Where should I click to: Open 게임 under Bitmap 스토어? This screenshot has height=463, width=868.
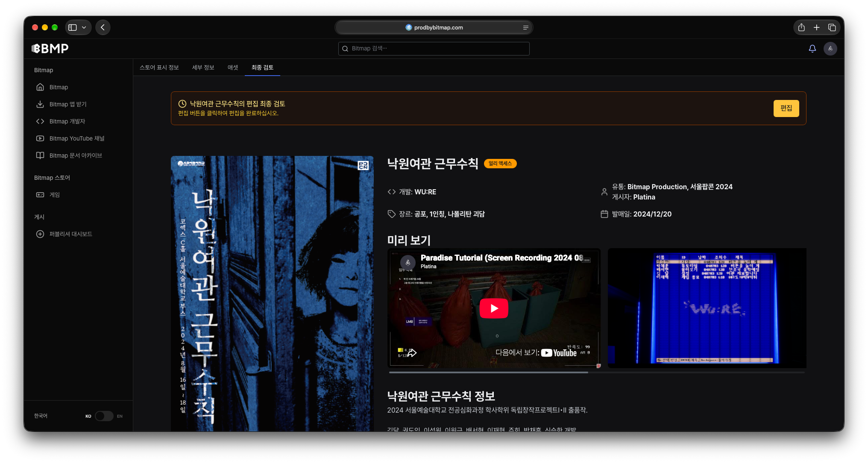(x=78, y=195)
